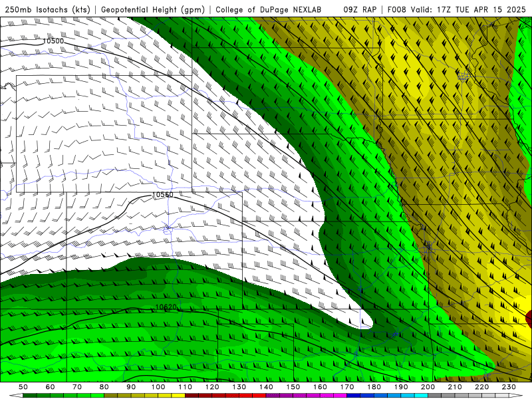Click the '250mb Isotachs (kts)' title text
The image size is (532, 399).
47,9
